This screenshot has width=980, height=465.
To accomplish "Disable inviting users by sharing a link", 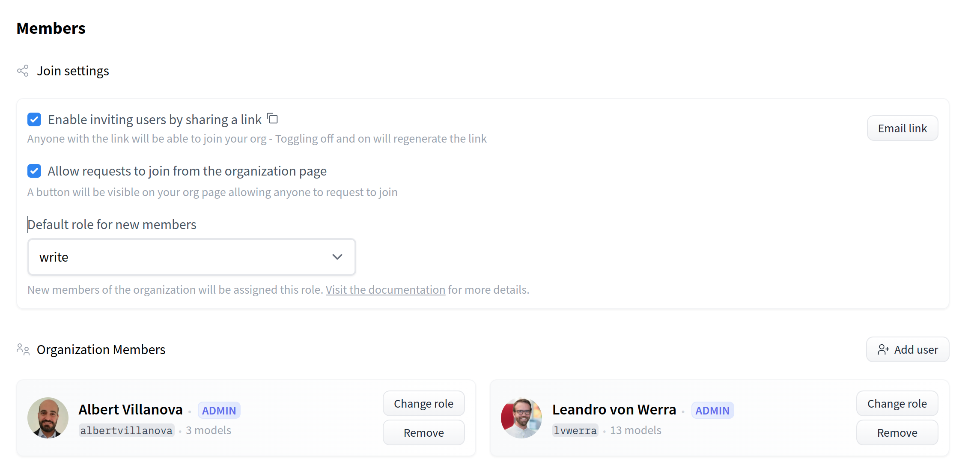I will [34, 119].
